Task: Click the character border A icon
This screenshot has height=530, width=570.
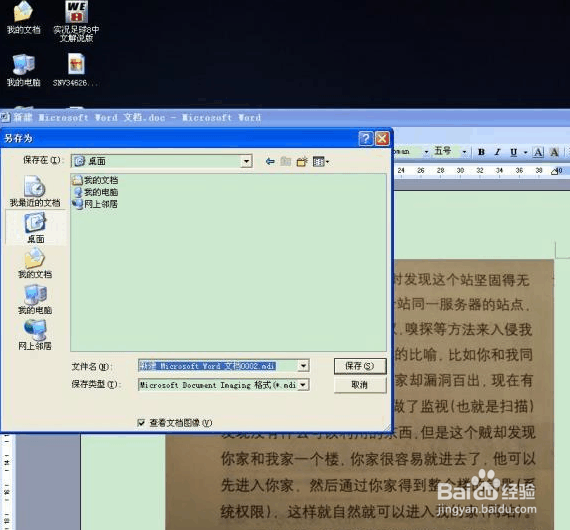Action: coord(538,152)
